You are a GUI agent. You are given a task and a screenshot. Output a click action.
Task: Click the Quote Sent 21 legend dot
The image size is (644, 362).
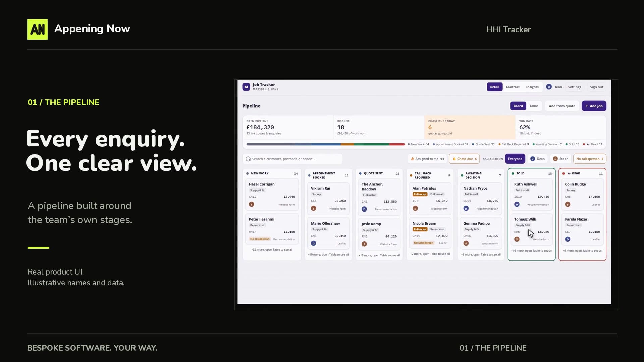pyautogui.click(x=473, y=144)
